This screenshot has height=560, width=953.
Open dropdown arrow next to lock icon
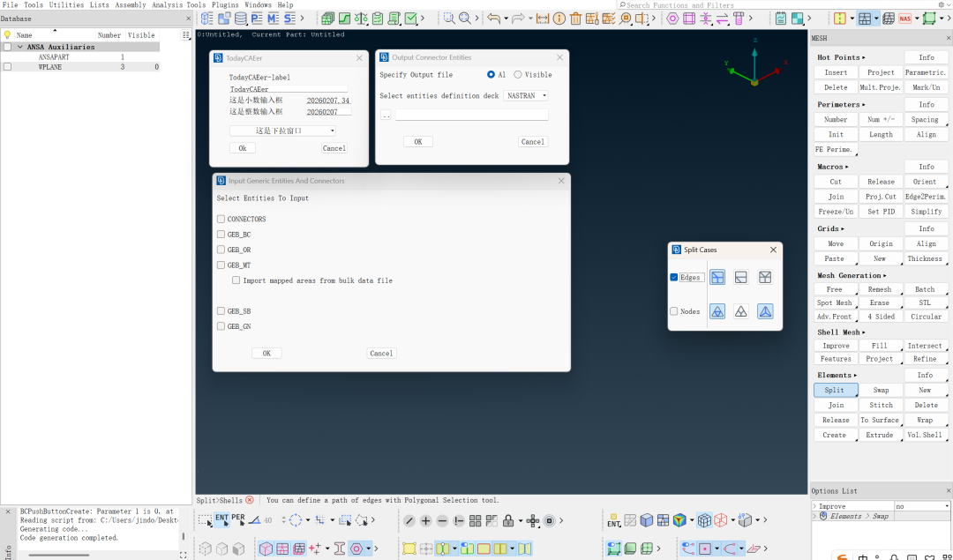coord(521,521)
